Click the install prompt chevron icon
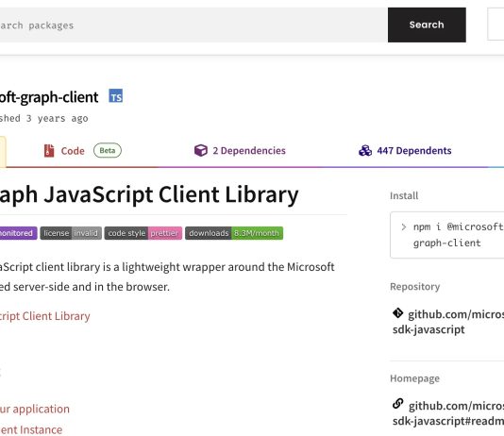Viewport: 504px width, 436px height. (404, 227)
